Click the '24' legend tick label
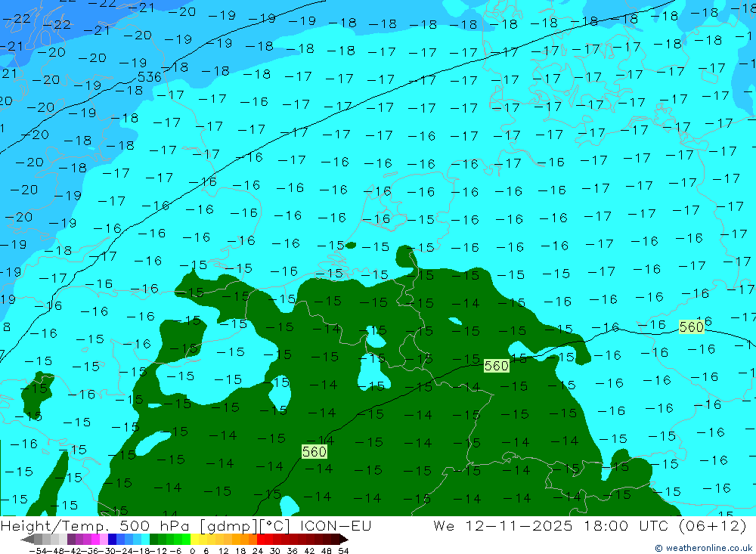The height and width of the screenshot is (554, 756). (x=258, y=551)
